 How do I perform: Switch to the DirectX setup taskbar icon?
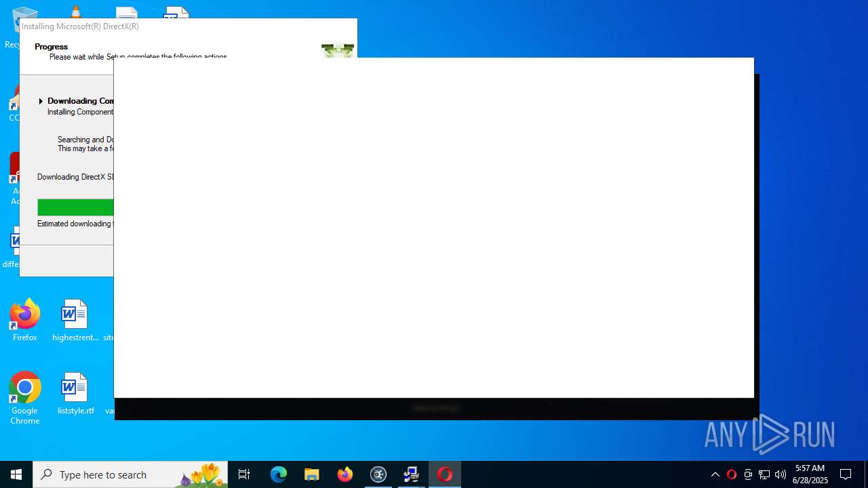(412, 474)
